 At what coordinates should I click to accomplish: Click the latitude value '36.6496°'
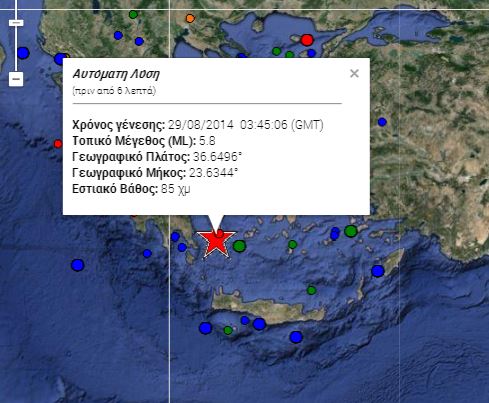[217, 157]
